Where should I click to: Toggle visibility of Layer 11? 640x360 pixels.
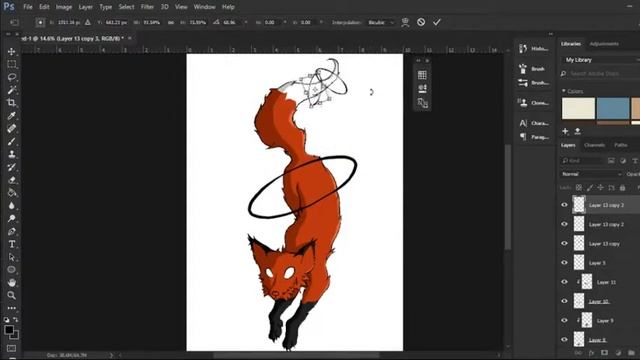pos(564,282)
